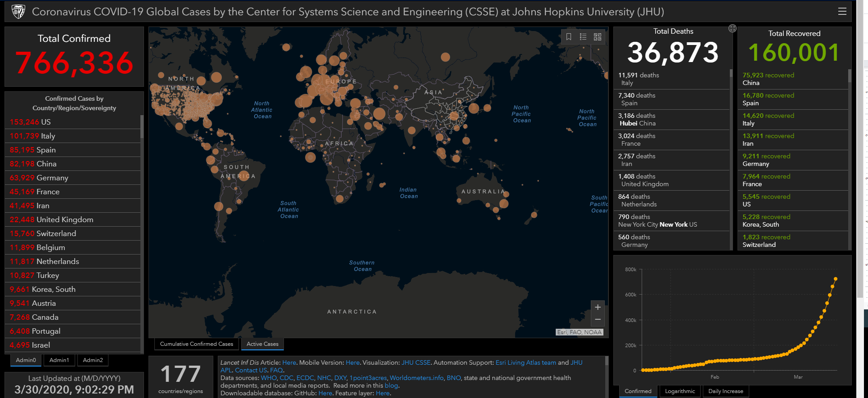
Task: Open the BNO data source link
Action: (x=454, y=378)
